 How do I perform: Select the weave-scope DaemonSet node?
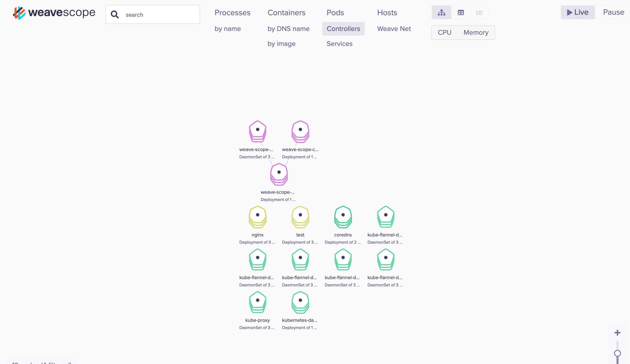tap(258, 131)
